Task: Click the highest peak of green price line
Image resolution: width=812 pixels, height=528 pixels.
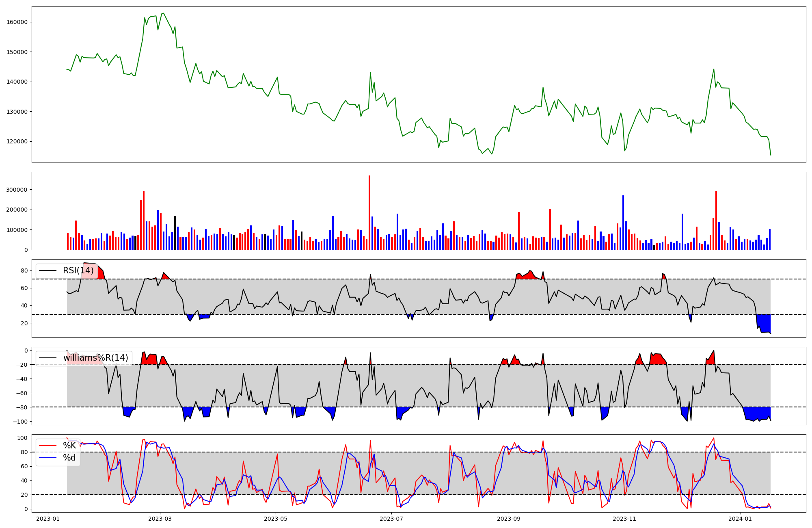Action: click(163, 13)
